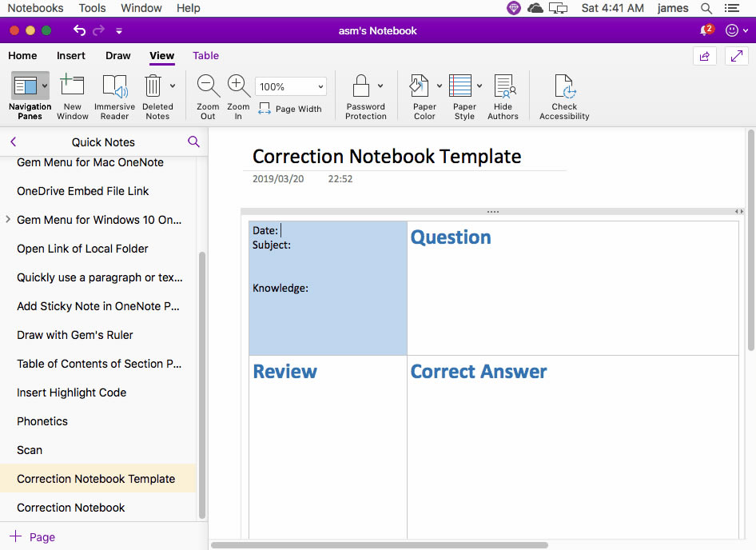Switch to the Draw ribbon tab
The image size is (756, 550).
pyautogui.click(x=117, y=56)
